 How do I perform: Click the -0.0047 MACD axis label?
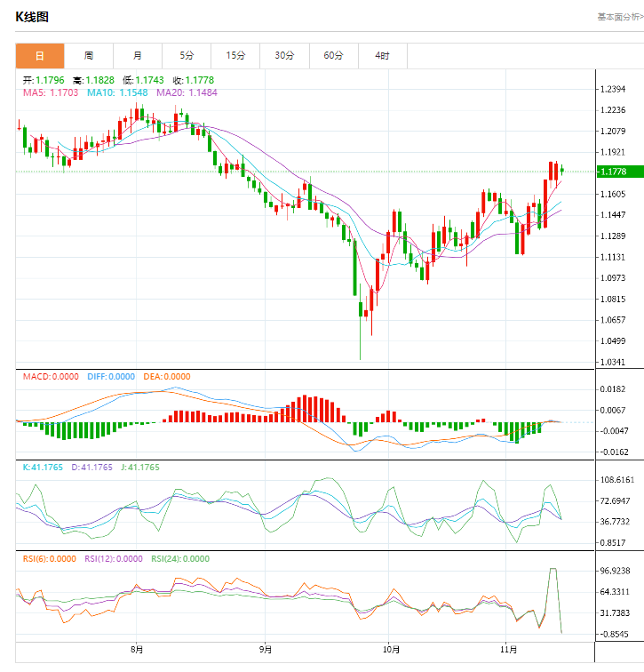coord(613,431)
